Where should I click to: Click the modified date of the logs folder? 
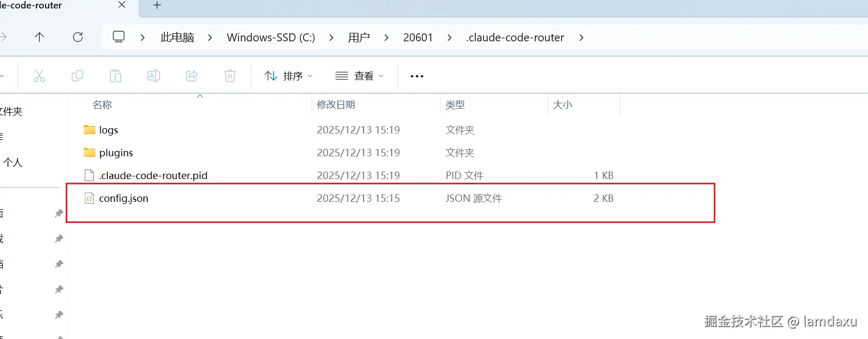pos(358,130)
